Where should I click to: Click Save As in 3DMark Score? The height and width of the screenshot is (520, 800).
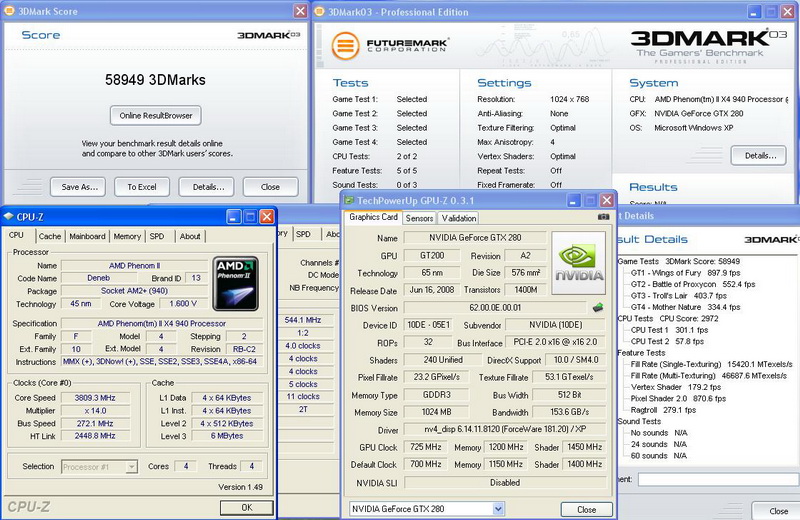coord(78,187)
